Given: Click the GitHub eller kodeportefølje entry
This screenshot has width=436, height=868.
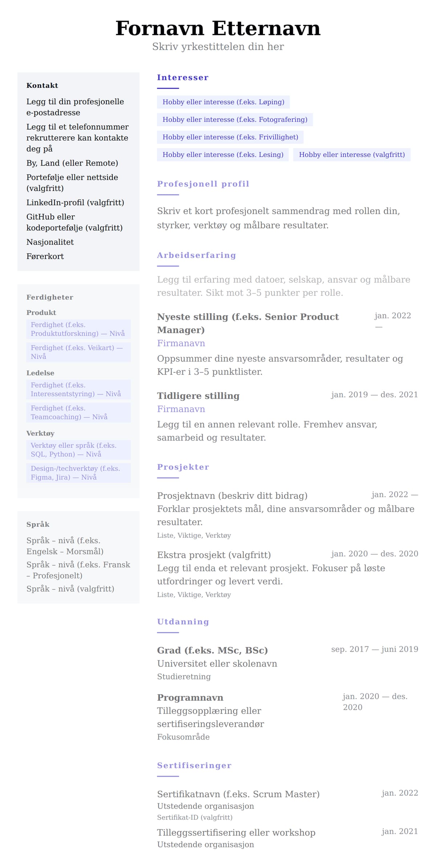Looking at the screenshot, I should click(74, 222).
